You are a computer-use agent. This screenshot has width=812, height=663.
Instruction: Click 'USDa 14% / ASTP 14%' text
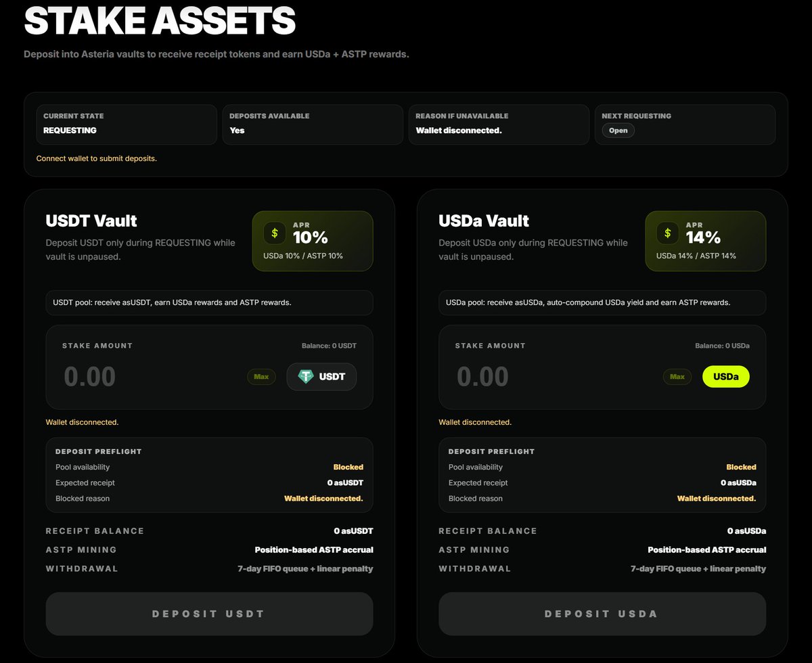coord(696,256)
